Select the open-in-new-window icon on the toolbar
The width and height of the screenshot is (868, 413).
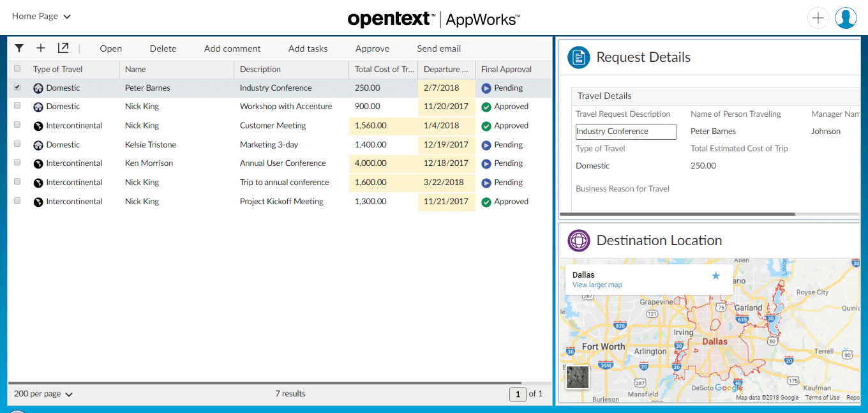(63, 48)
